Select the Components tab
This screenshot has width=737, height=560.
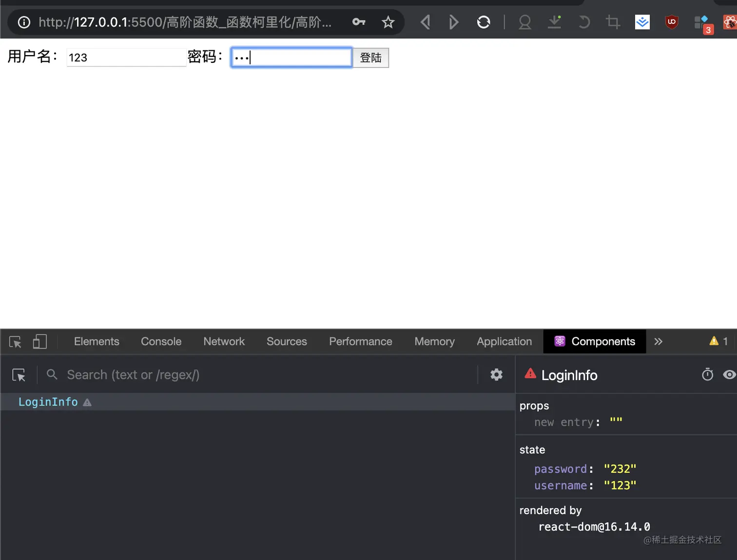(595, 342)
